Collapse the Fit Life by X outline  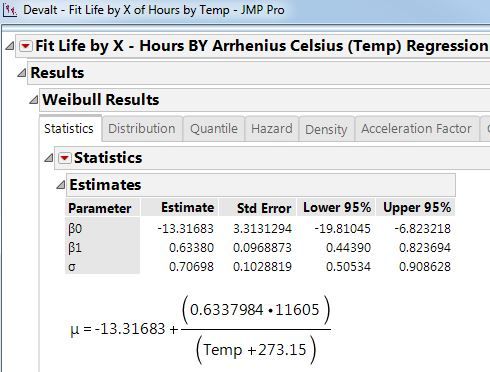10,45
